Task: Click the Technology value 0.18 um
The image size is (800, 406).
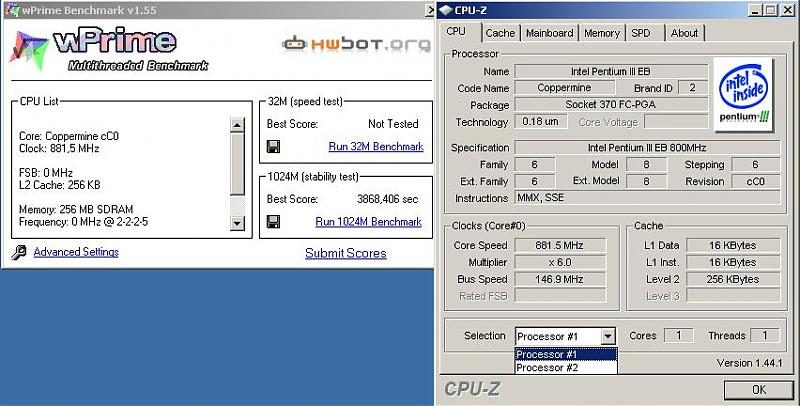Action: click(x=540, y=121)
